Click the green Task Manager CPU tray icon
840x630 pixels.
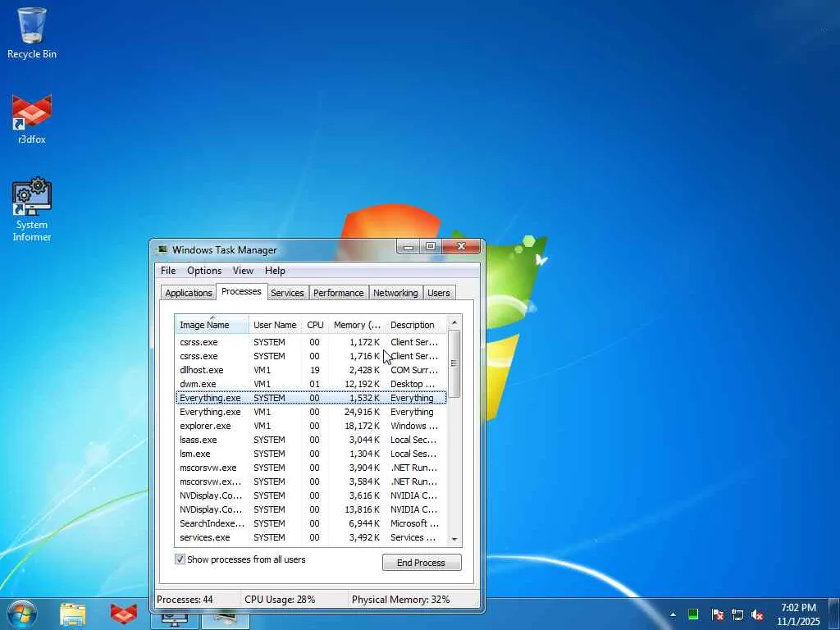coord(693,614)
